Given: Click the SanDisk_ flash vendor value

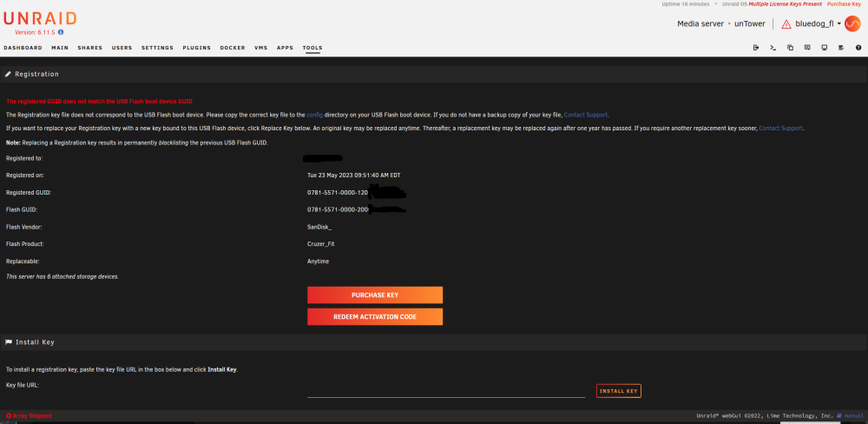Looking at the screenshot, I should (319, 227).
